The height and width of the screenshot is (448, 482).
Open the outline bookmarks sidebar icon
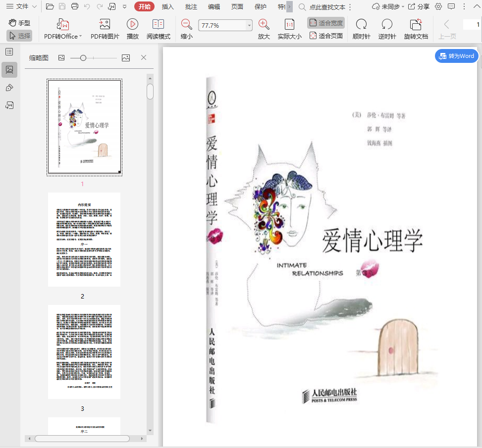click(9, 52)
